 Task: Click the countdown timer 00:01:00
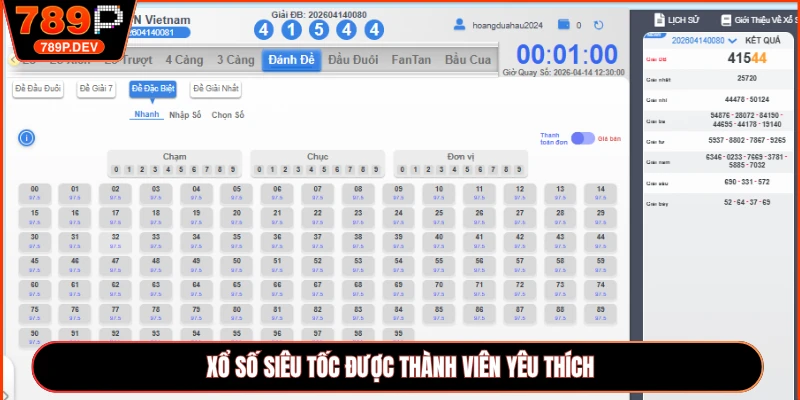567,55
